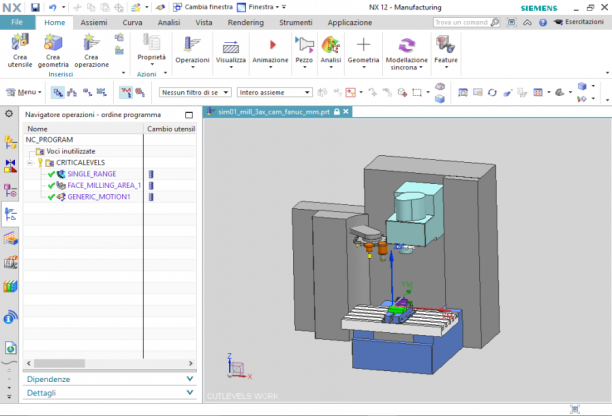Screen dimensions: 612x416
Task: Switch to the Analisi ribbon tab
Action: point(169,23)
